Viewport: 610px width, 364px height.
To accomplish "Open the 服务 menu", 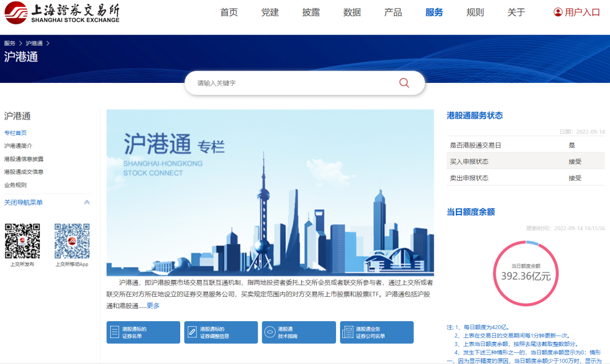I will tap(434, 12).
